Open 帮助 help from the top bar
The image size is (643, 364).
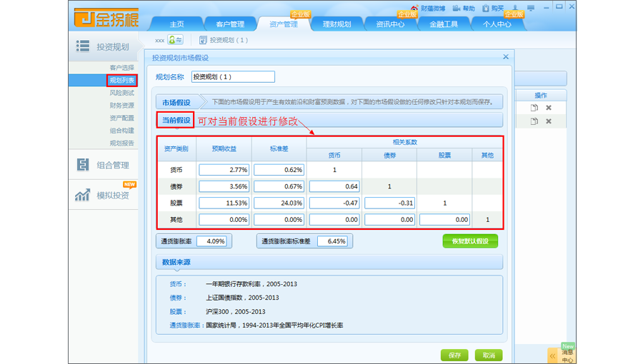[457, 9]
